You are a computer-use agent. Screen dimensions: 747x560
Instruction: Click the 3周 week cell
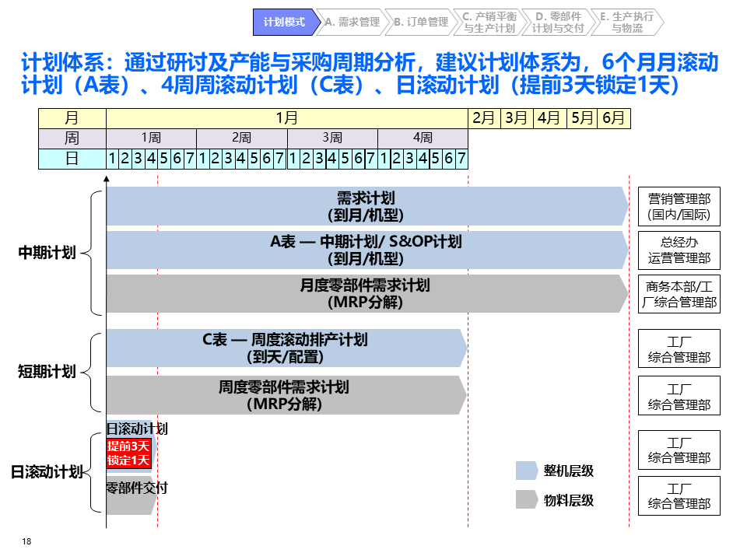click(x=332, y=138)
